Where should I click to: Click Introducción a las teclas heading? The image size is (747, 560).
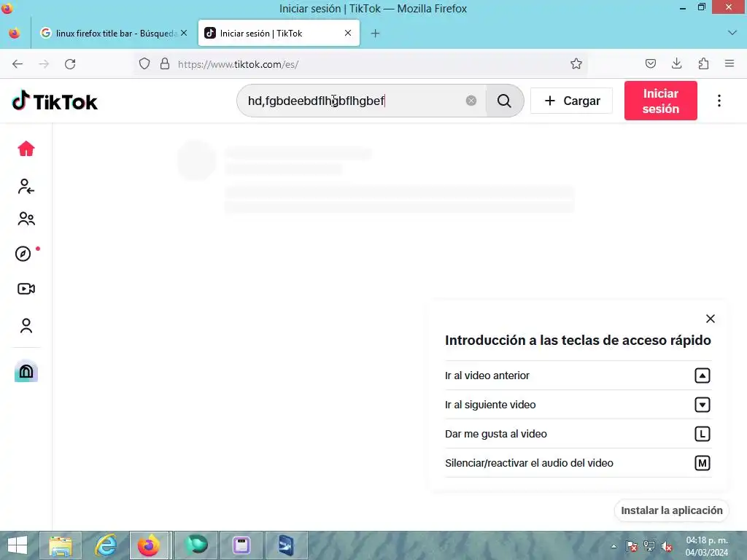pos(578,341)
